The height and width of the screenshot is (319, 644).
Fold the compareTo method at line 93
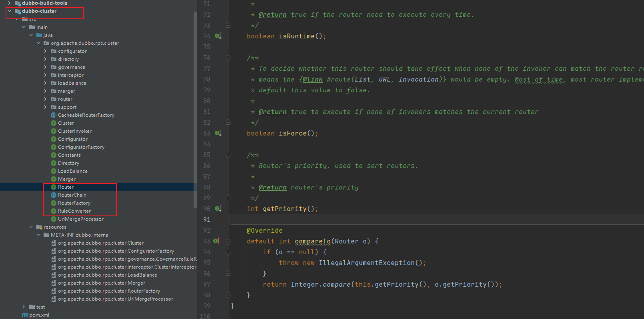(228, 241)
